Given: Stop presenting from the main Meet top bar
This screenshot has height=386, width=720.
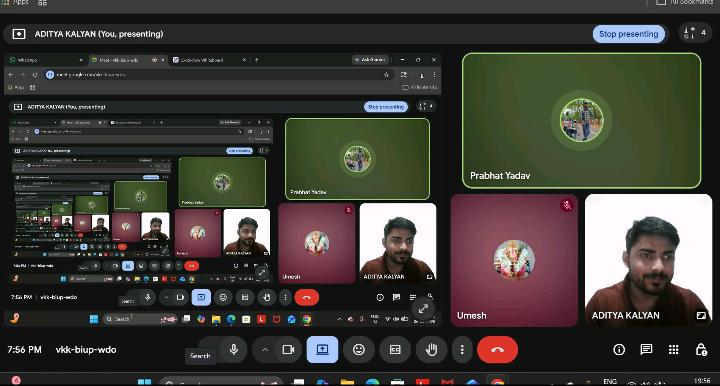Looking at the screenshot, I should [x=629, y=34].
